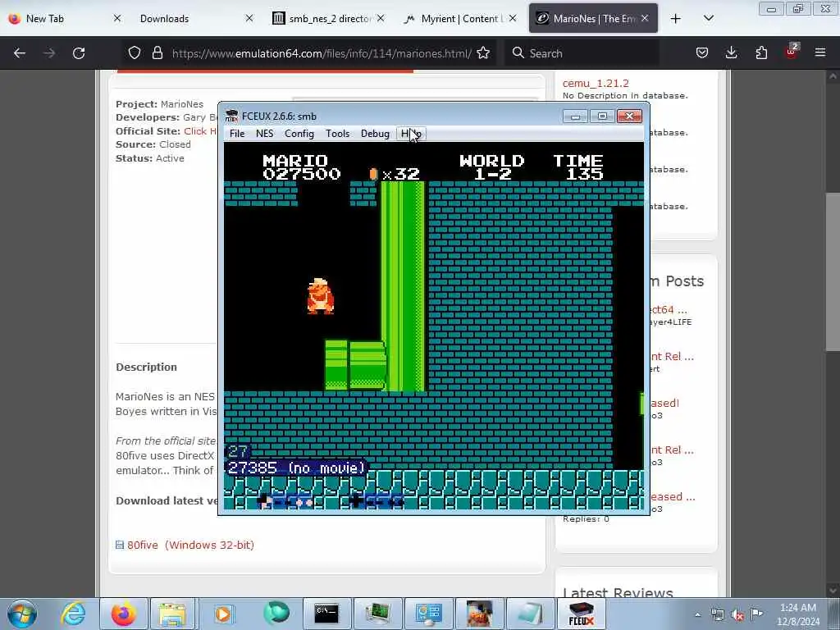Follow the Official Site Click Here link
The image size is (840, 630).
(200, 131)
